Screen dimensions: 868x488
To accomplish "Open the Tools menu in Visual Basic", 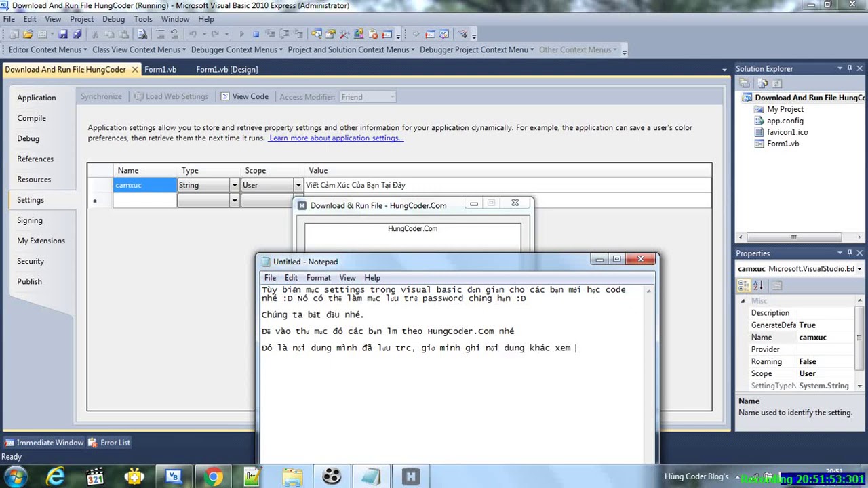I will [143, 19].
